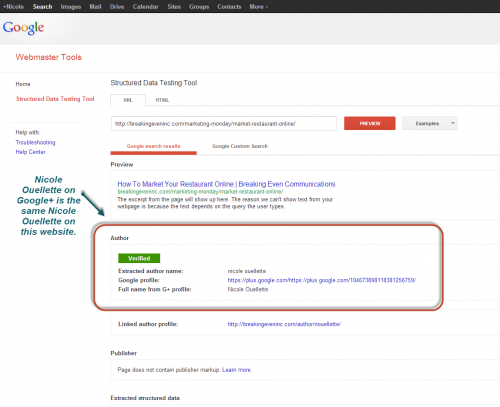Click the Structured Data Testing Tool page title

154,83
